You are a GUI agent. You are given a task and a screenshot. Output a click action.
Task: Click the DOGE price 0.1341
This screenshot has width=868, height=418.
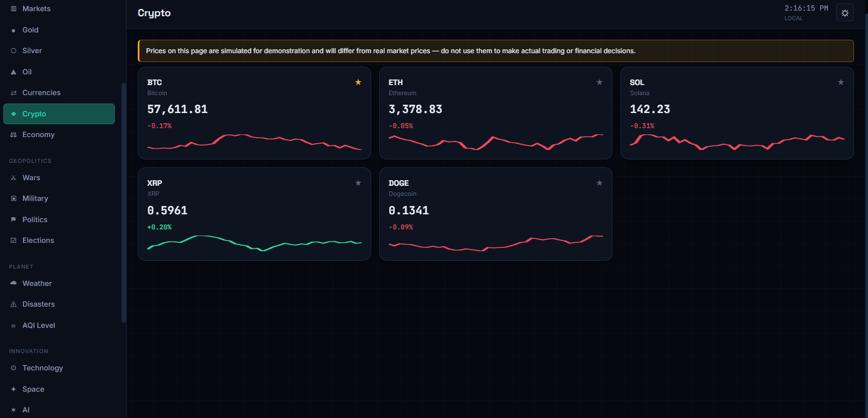tap(409, 210)
